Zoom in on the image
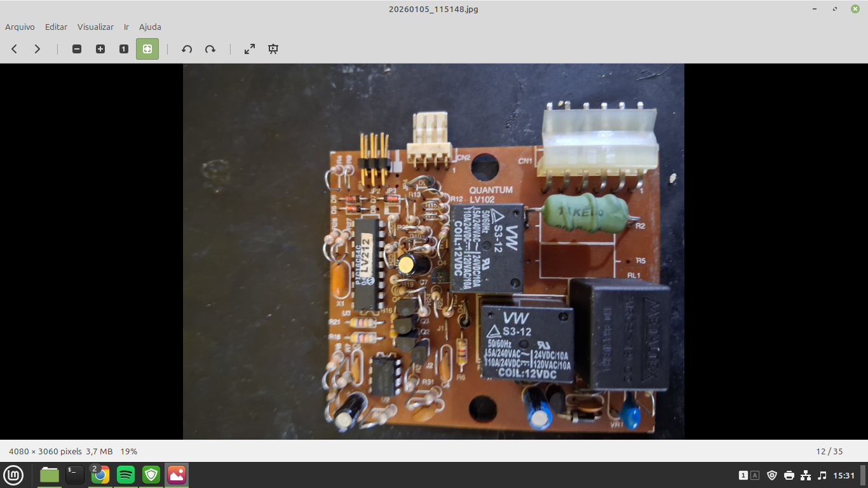Screen dimensions: 868x488 click(x=100, y=49)
